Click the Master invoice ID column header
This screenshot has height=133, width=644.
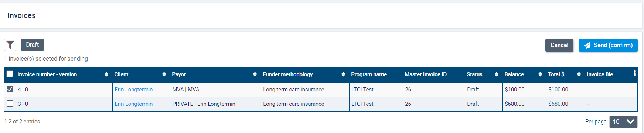coord(426,74)
